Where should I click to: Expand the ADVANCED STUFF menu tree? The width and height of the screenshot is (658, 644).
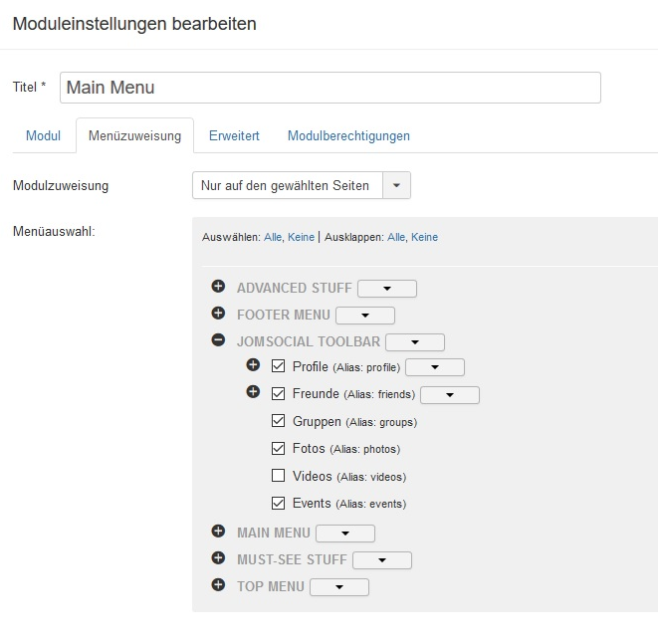218,287
